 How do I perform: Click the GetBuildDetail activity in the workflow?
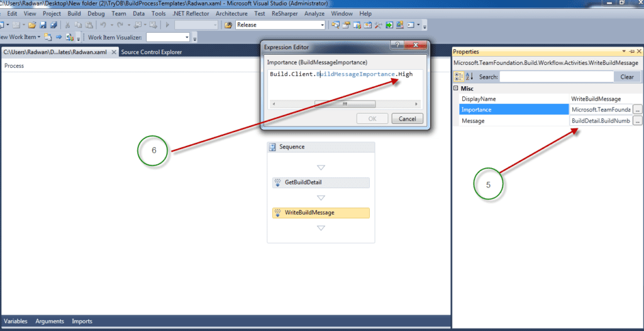(321, 182)
